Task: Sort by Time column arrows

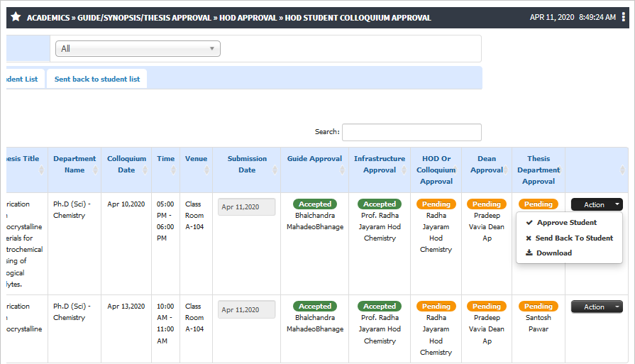Action: pos(173,170)
